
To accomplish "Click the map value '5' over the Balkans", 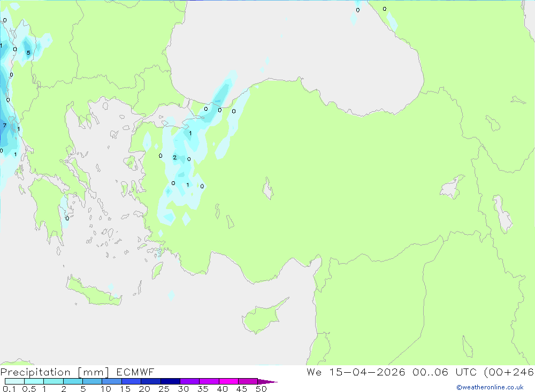I will pyautogui.click(x=28, y=52).
